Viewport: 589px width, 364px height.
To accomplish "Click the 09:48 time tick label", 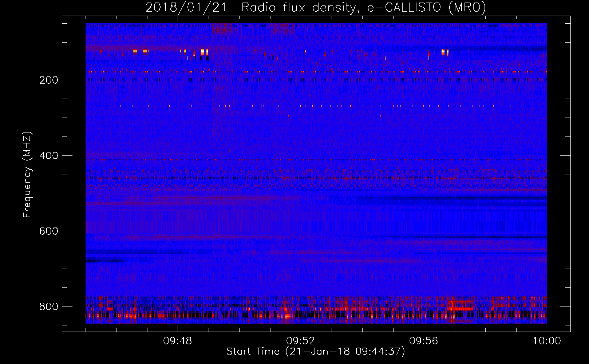I will point(177,341).
